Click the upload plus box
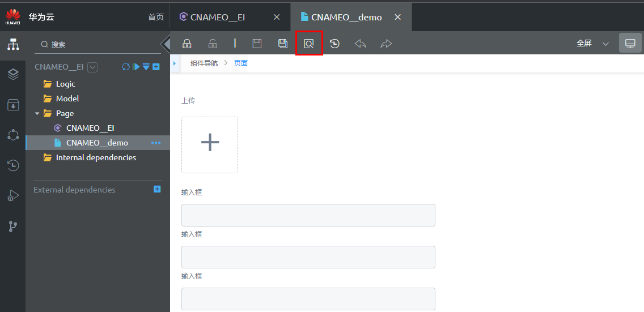 tap(209, 145)
